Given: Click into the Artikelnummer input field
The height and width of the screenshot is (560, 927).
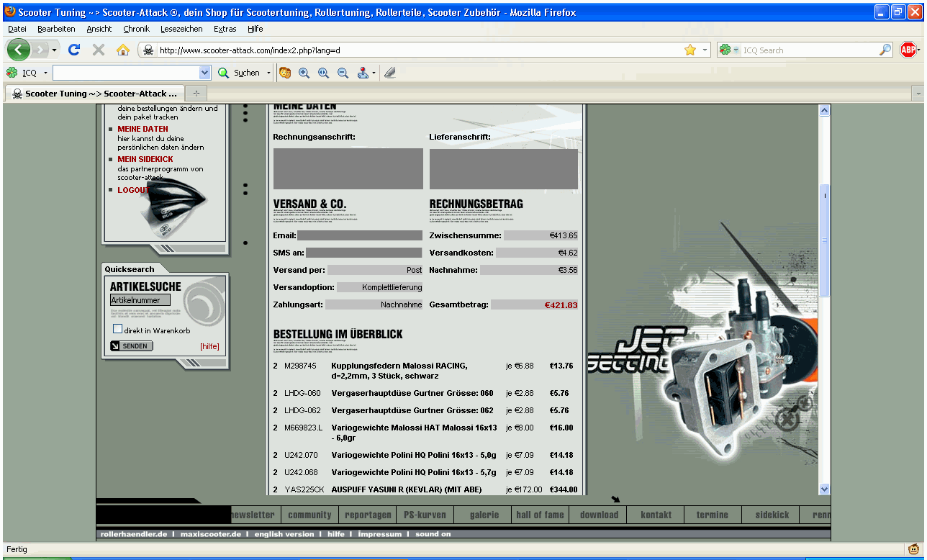Looking at the screenshot, I should click(x=140, y=299).
